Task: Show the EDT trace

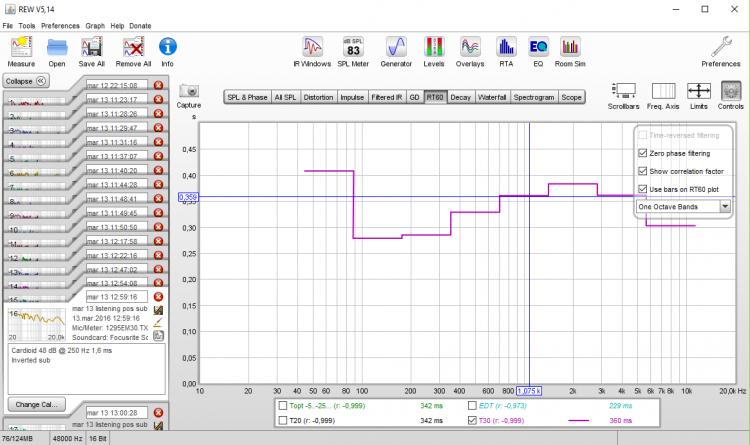Action: (x=472, y=406)
